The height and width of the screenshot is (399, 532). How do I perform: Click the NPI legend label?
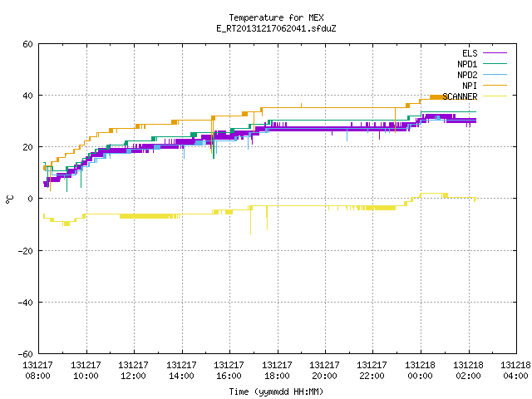pyautogui.click(x=470, y=86)
